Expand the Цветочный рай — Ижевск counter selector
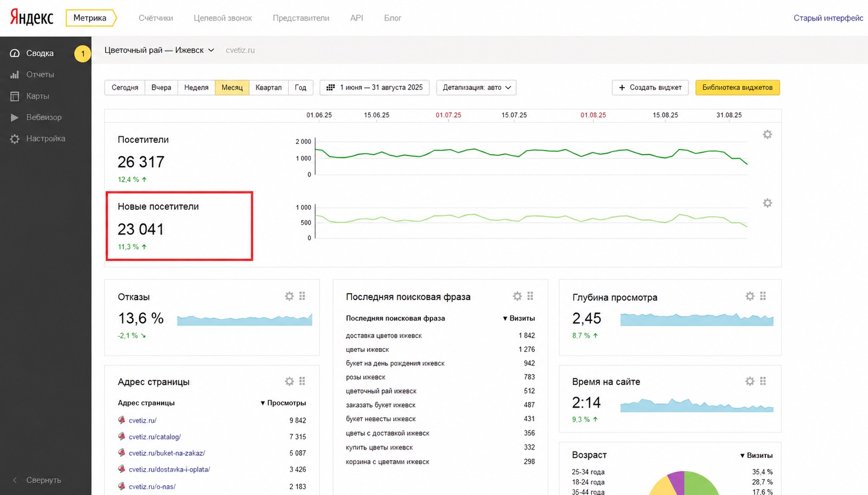 pyautogui.click(x=159, y=50)
